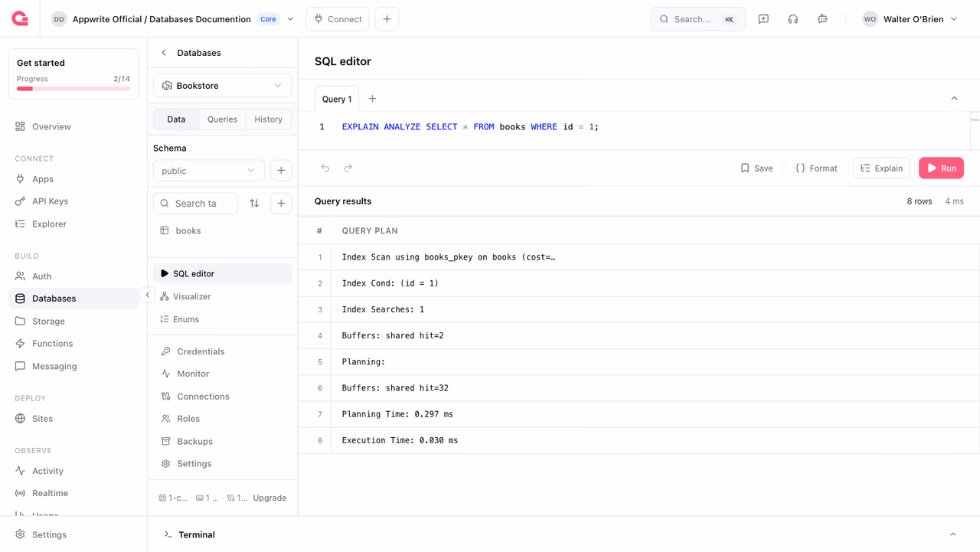Select the books table
This screenshot has width=980, height=552.
(222, 230)
